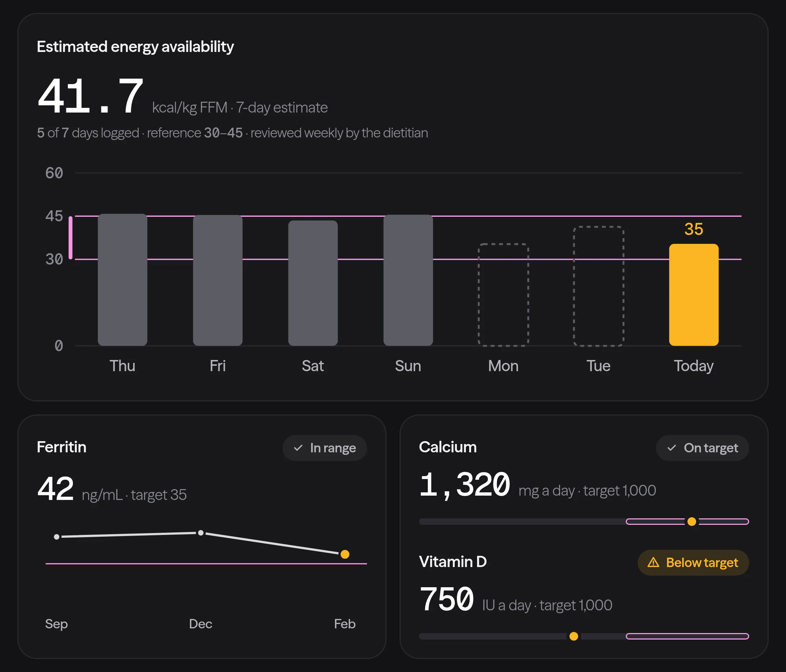Click the orange Feb data point on the Ferritin chart
This screenshot has height=672, width=786.
click(345, 554)
